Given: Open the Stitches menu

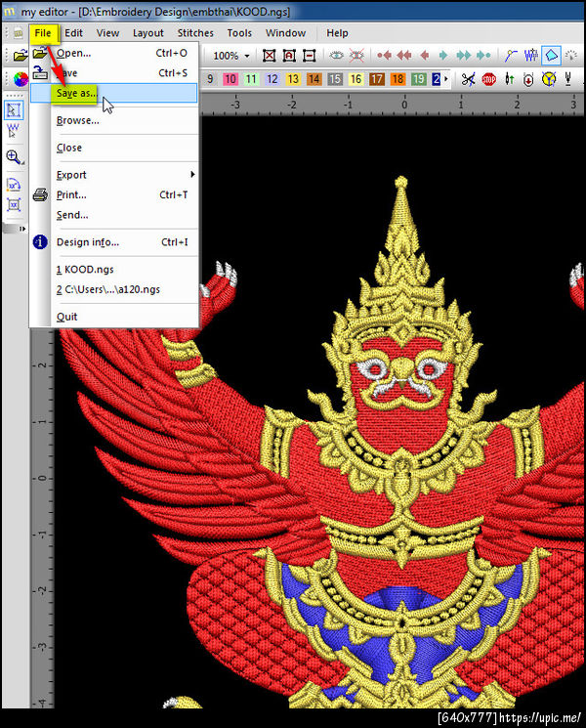Looking at the screenshot, I should coord(195,33).
